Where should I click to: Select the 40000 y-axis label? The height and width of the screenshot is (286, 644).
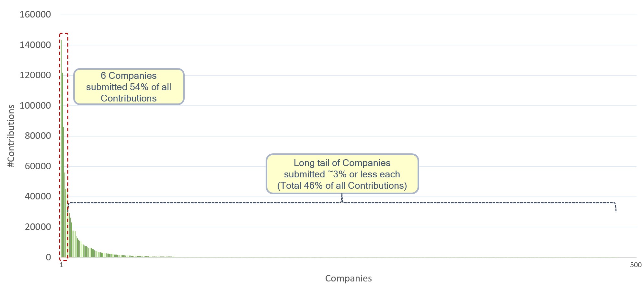38,197
